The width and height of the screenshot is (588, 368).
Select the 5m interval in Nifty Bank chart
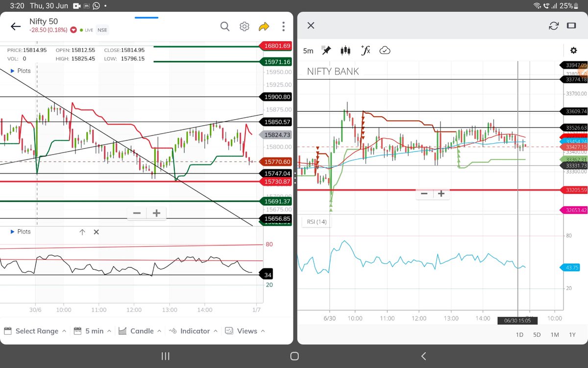click(308, 51)
